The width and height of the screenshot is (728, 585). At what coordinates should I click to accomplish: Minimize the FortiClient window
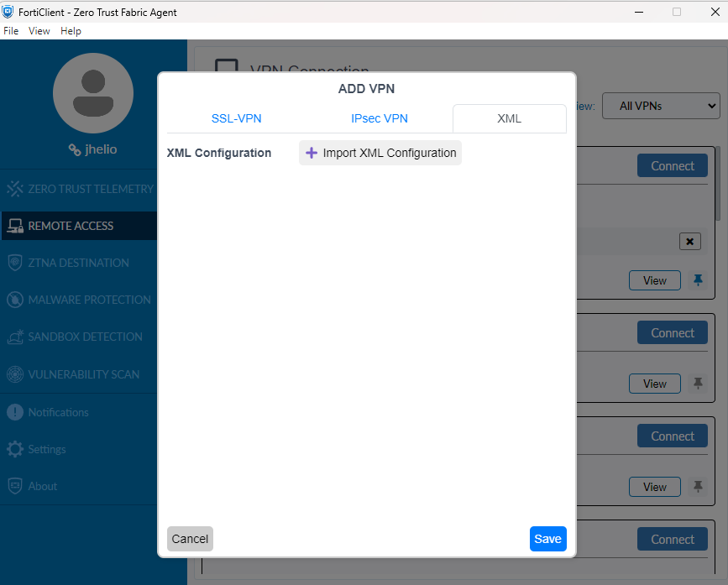click(639, 12)
